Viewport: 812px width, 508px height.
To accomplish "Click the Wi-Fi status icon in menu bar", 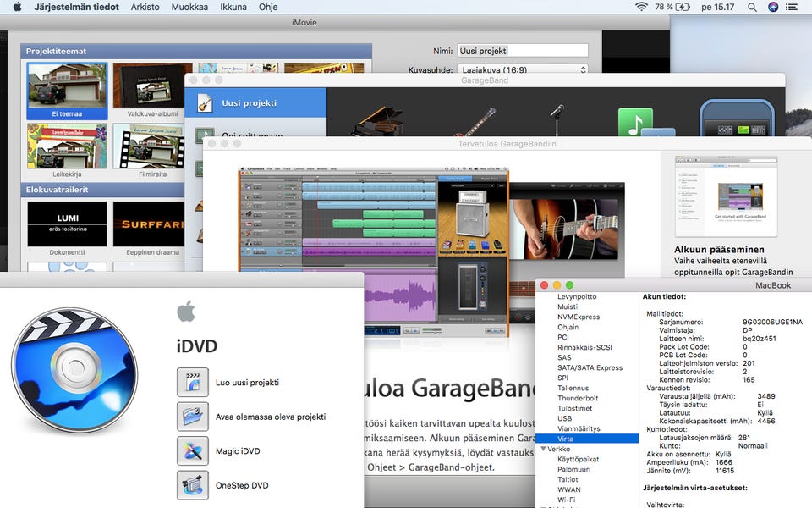I will click(641, 8).
